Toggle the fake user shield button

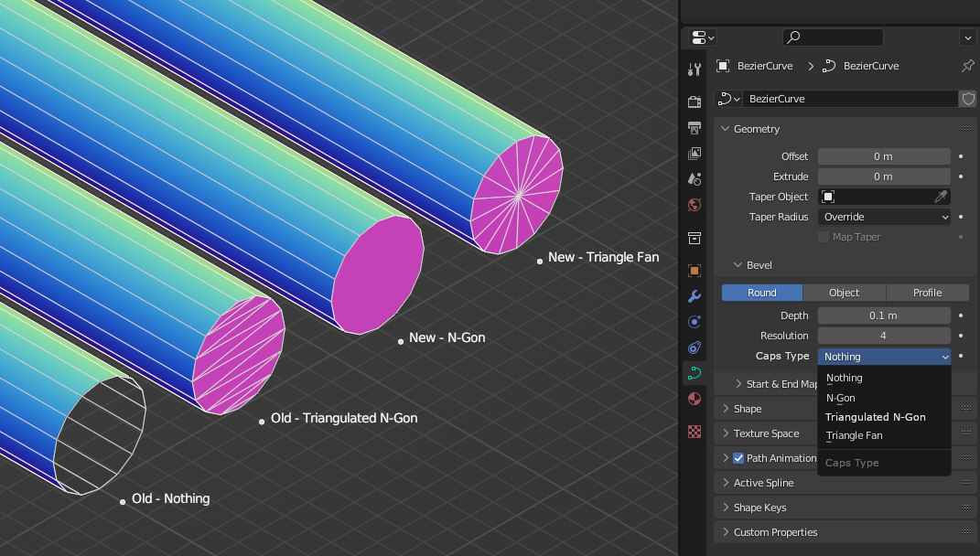coord(968,99)
